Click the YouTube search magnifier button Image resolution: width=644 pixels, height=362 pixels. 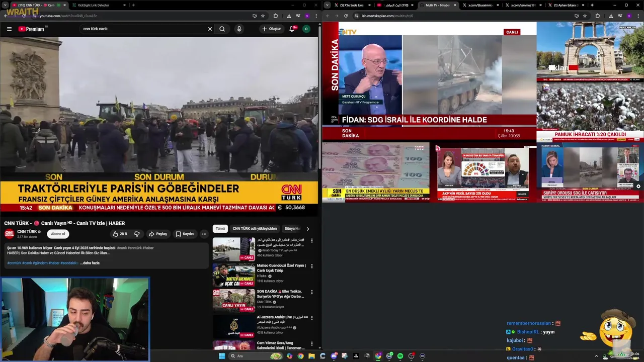pyautogui.click(x=222, y=29)
